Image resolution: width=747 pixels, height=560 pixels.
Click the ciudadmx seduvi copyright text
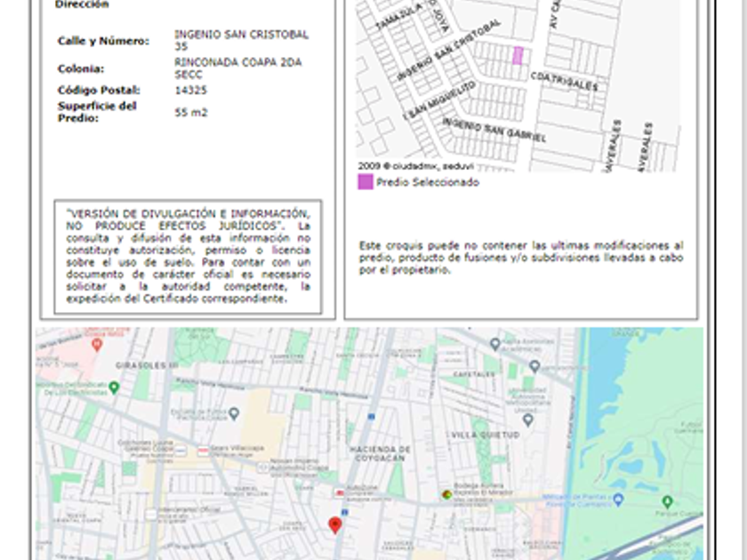click(x=415, y=165)
